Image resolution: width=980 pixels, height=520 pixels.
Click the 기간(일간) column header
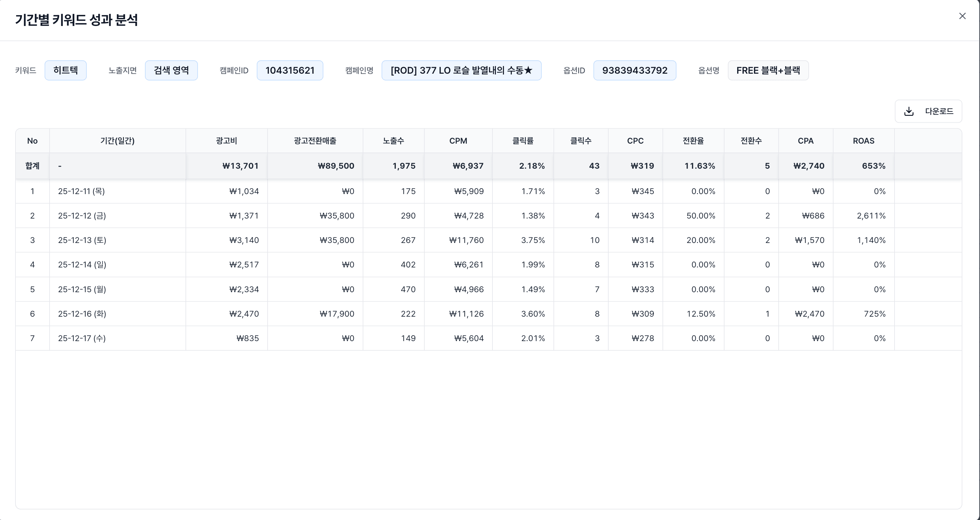(x=117, y=141)
